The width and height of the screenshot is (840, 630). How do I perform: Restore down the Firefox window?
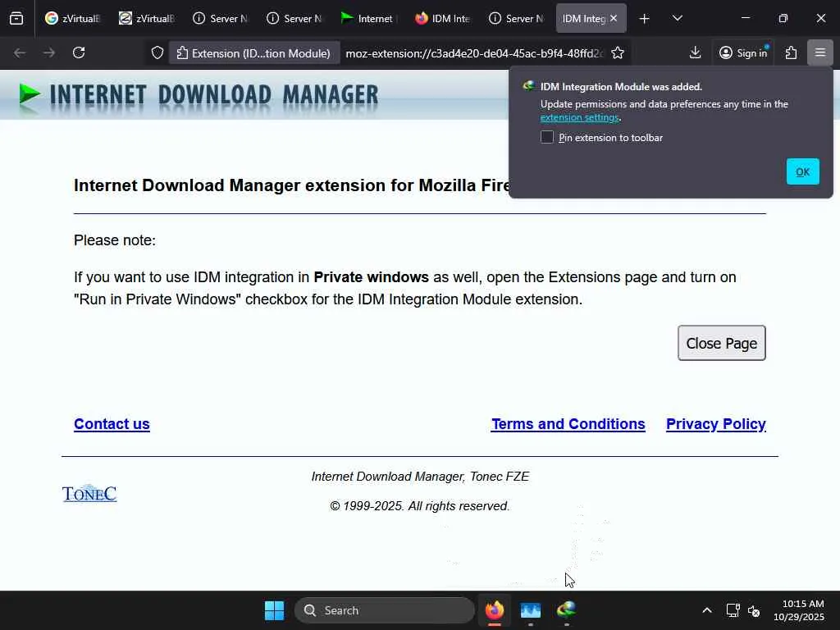click(x=783, y=18)
